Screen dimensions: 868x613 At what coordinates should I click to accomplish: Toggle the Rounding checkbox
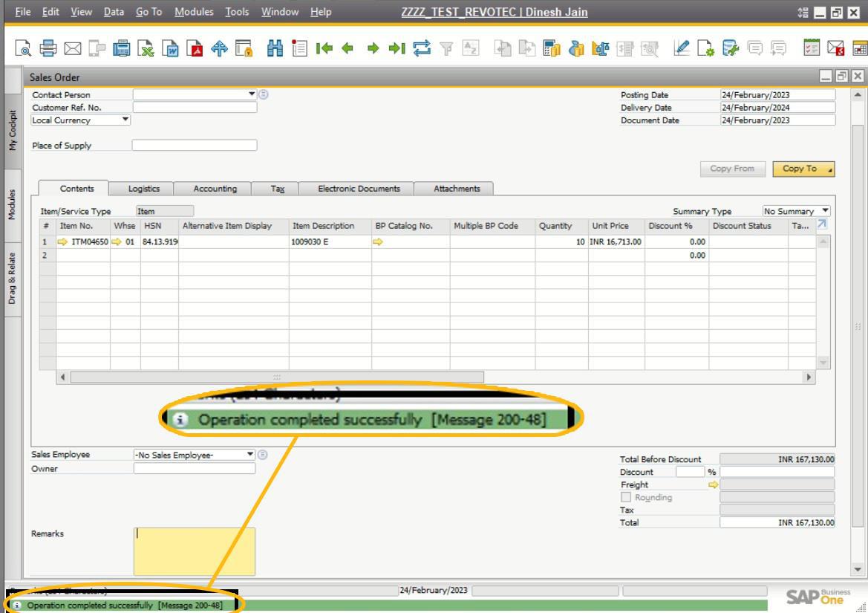(x=625, y=497)
